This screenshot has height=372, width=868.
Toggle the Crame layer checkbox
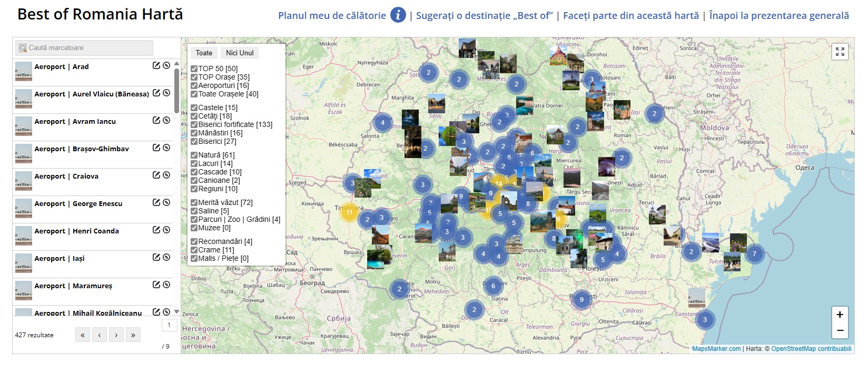click(x=194, y=250)
